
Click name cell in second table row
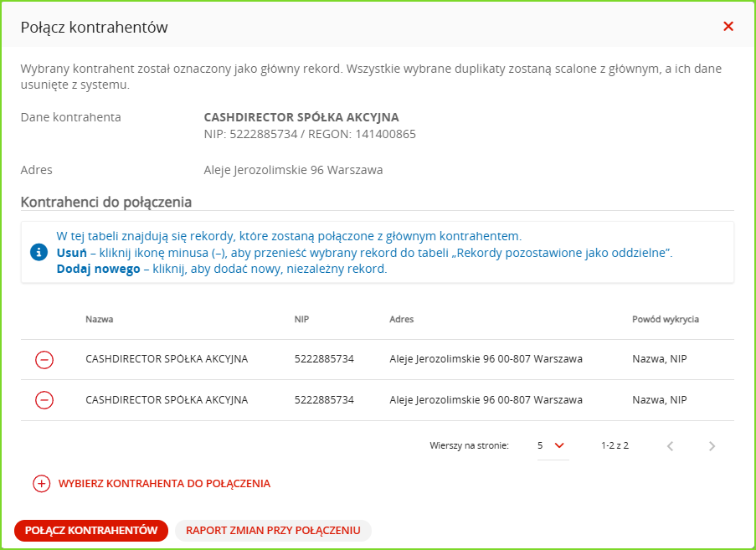point(167,400)
